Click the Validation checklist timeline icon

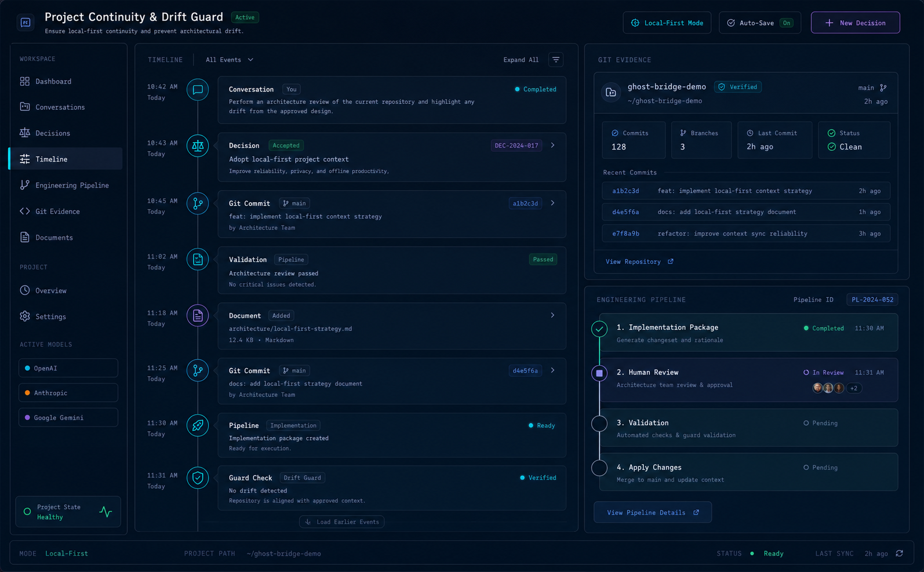198,260
